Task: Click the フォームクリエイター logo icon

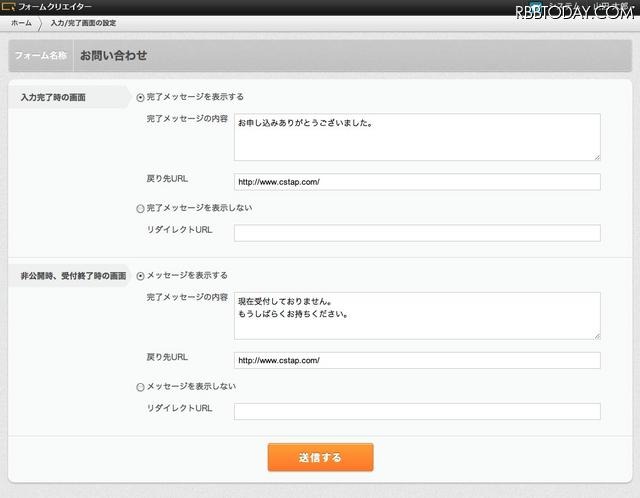Action: pos(9,6)
